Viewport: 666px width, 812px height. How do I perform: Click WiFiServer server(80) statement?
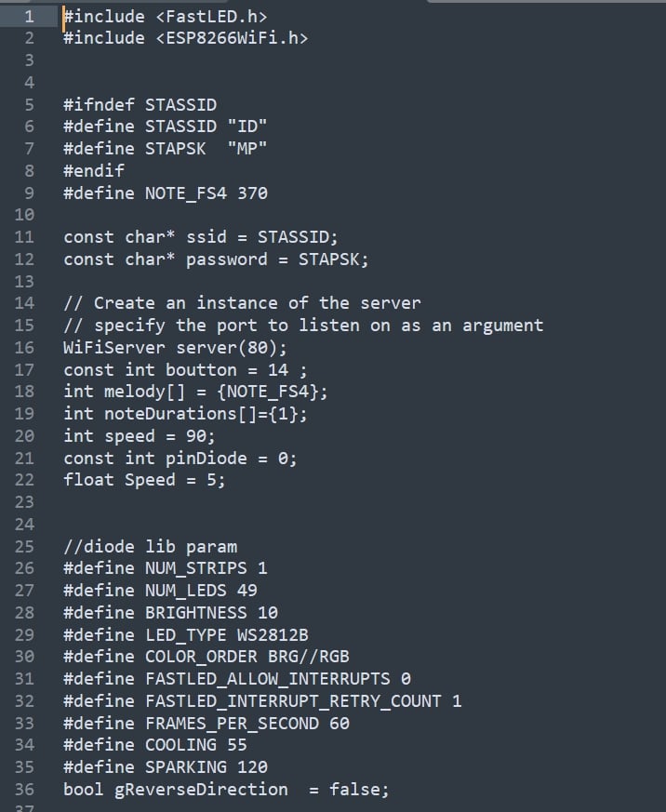click(x=175, y=348)
